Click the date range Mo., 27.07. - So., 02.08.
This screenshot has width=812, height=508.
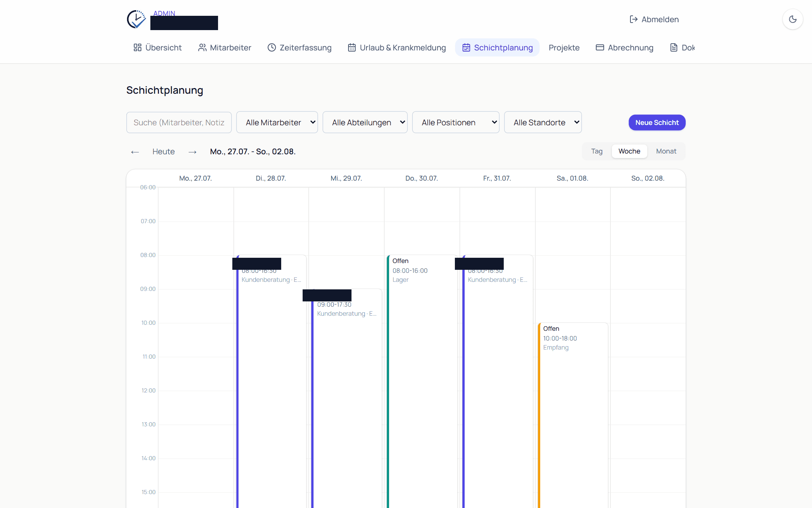[253, 152]
